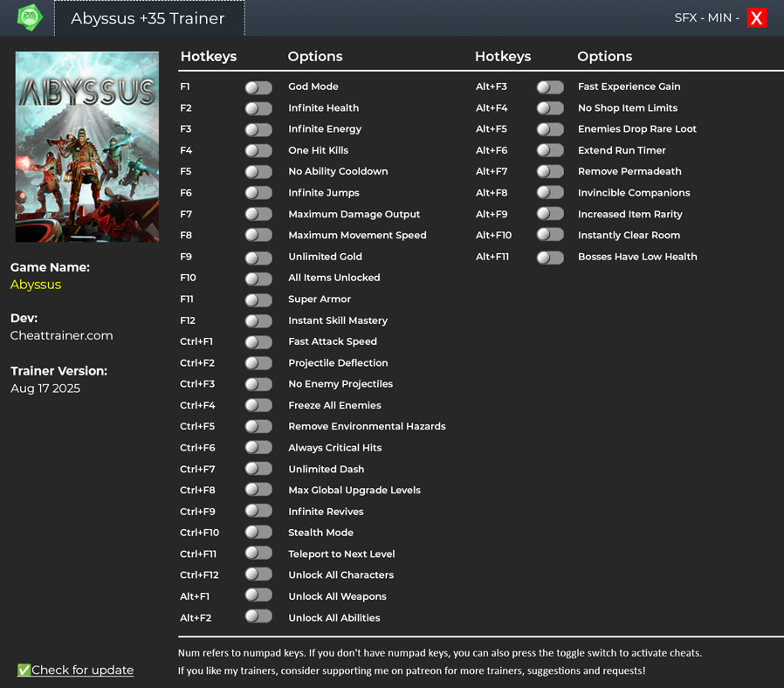The image size is (784, 688).
Task: Switch on Infinite Jumps
Action: click(258, 193)
